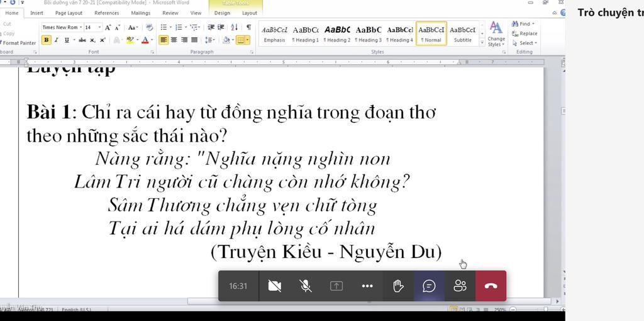Apply Emphasis style
644x321 pixels.
click(274, 34)
